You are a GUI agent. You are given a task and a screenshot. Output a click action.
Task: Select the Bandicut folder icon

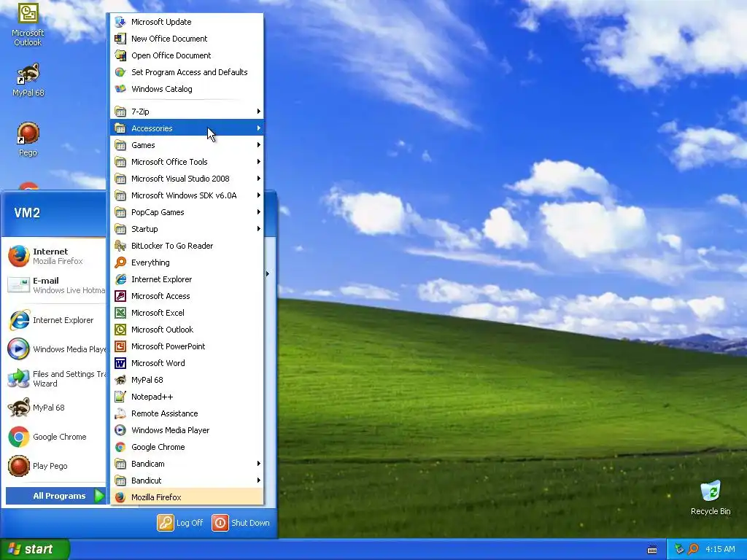click(120, 481)
